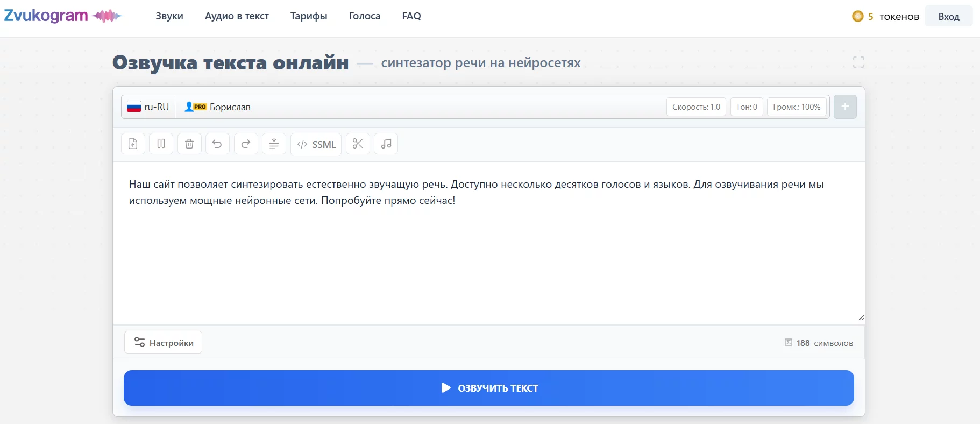Click the insert line break icon
Screen dimensions: 980x424
pos(274,144)
